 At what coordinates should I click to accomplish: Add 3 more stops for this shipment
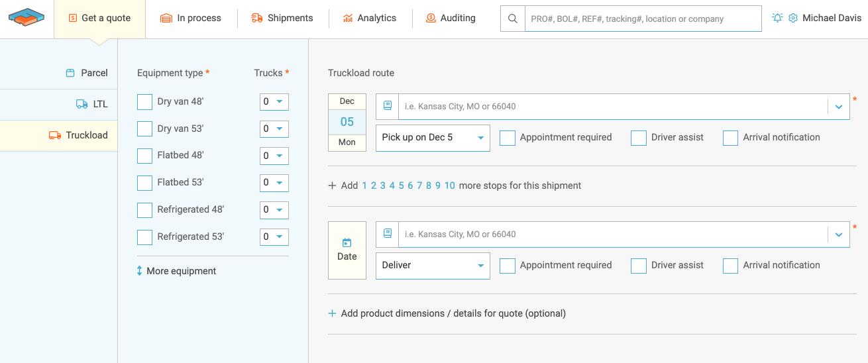coord(383,185)
